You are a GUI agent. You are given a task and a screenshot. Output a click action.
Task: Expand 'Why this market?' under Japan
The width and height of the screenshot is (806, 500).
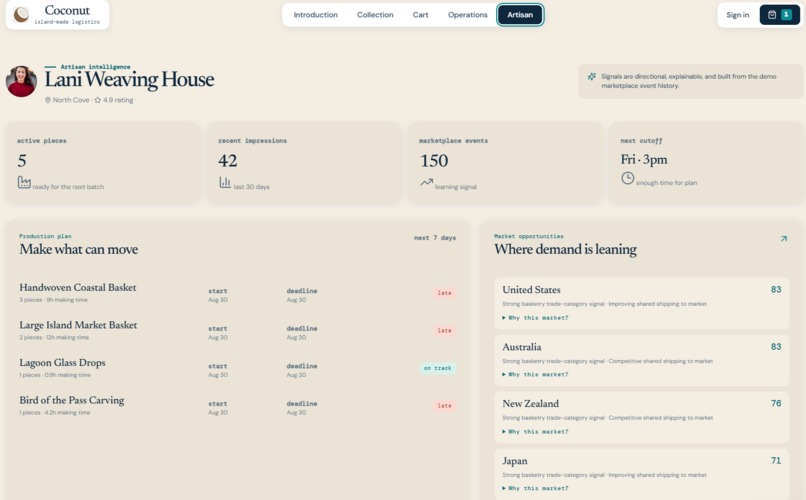[x=535, y=488]
